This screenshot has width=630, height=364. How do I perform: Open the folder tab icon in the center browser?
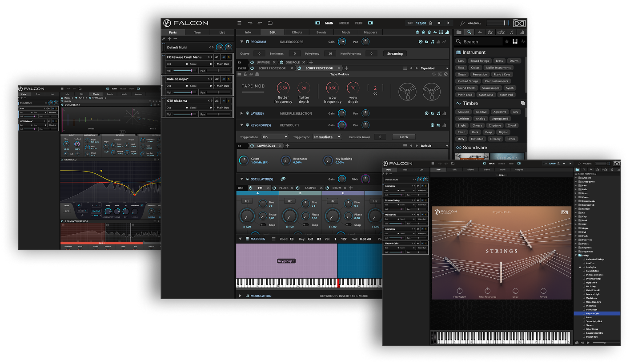459,32
